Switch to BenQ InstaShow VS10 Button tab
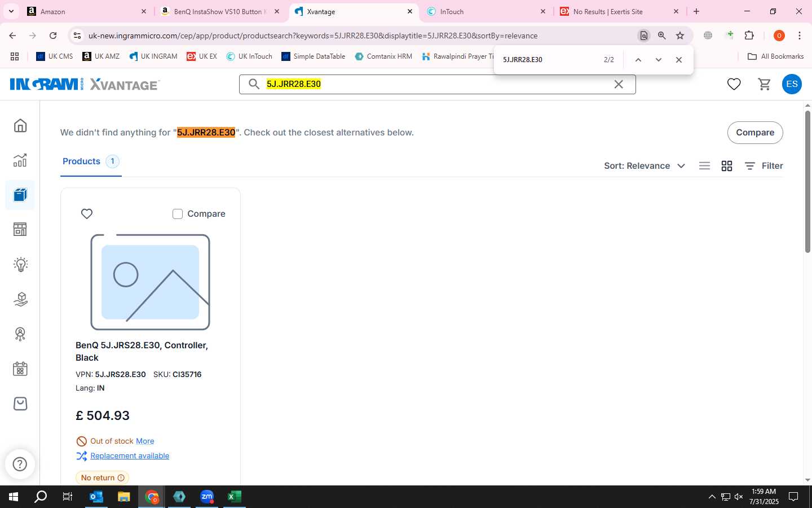Viewport: 812px width, 508px height. (220, 11)
